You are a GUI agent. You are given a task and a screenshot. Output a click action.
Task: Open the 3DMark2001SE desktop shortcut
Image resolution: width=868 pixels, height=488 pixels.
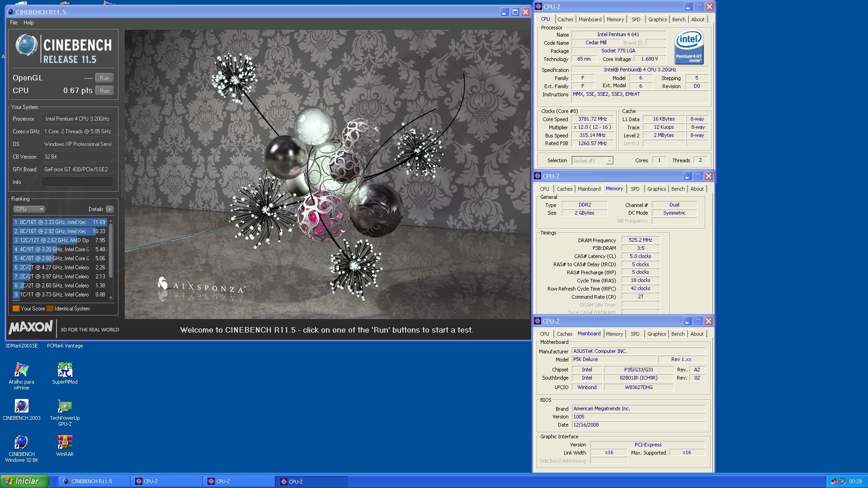pos(21,346)
